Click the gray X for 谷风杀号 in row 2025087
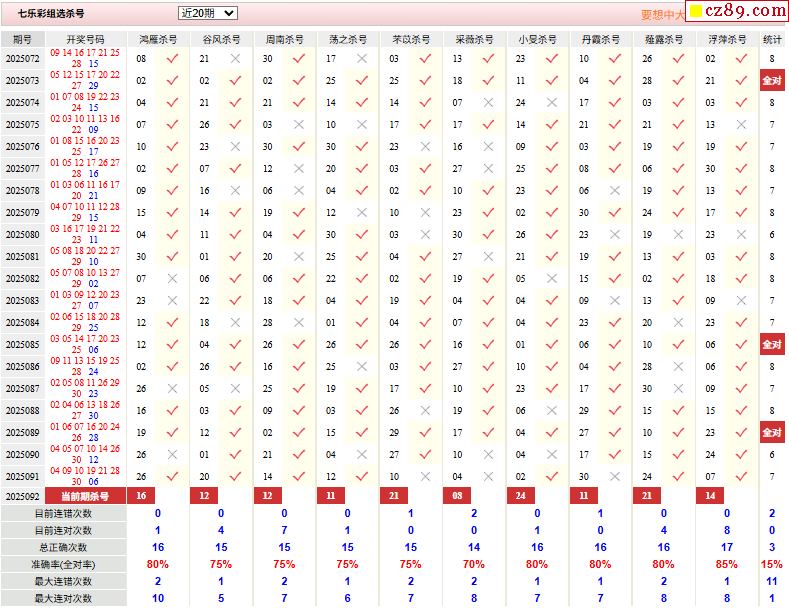The width and height of the screenshot is (789, 608). (235, 389)
